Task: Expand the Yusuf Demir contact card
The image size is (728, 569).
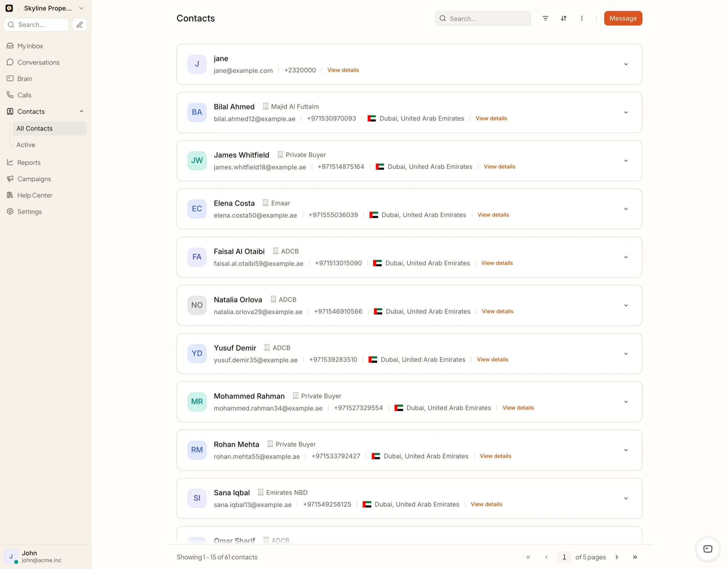Action: [x=626, y=354]
